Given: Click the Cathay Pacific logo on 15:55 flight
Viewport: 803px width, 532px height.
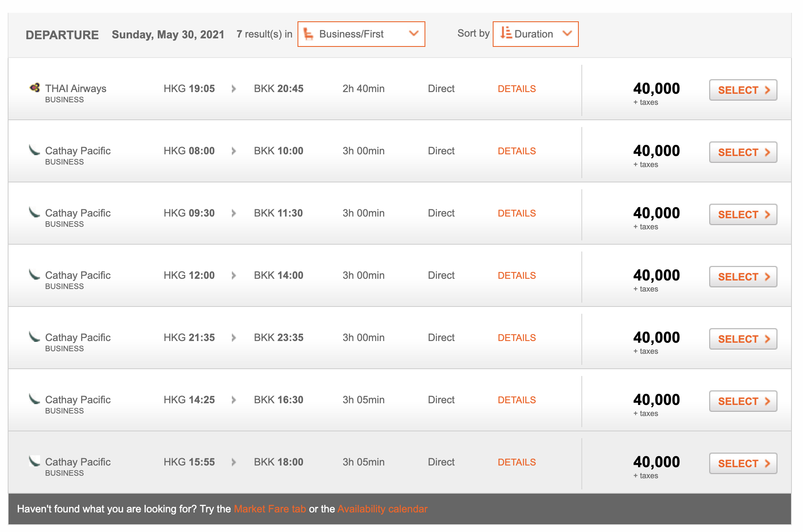Looking at the screenshot, I should pos(34,461).
